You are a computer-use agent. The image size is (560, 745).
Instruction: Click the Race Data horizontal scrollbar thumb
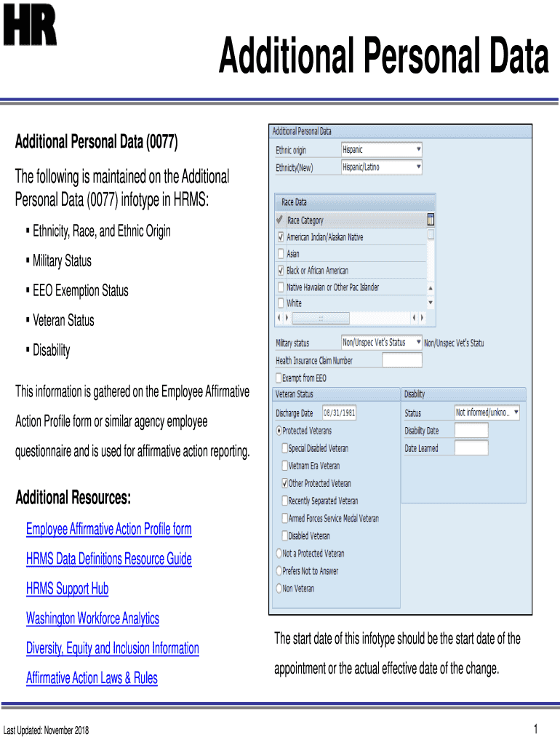(321, 319)
